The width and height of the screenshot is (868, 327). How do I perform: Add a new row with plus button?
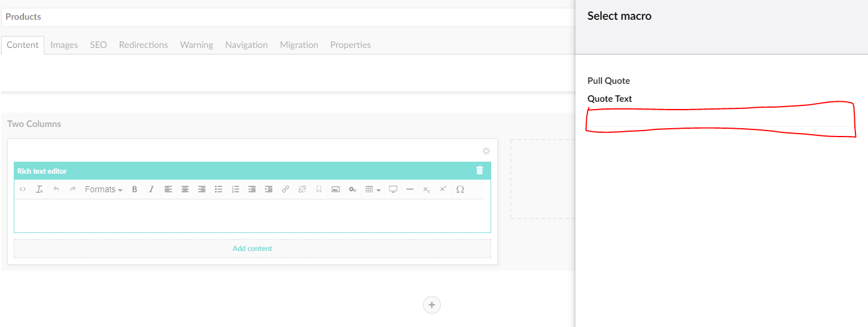(x=431, y=305)
